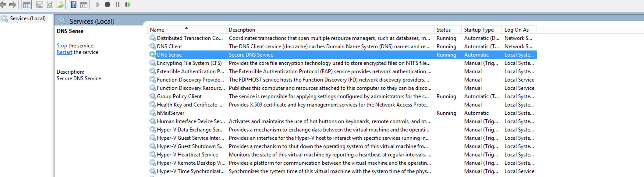Toggle Show/Hide Console Tree icon
644x177 pixels.
pyautogui.click(x=27, y=5)
